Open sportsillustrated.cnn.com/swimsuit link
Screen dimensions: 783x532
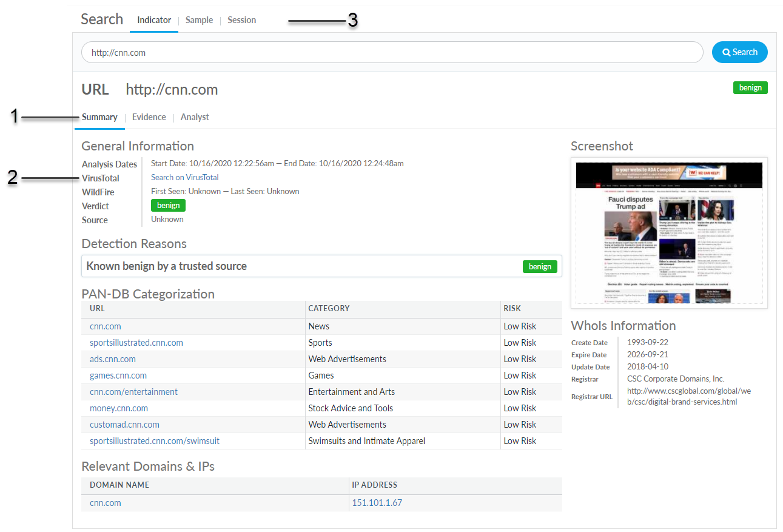[x=155, y=441]
